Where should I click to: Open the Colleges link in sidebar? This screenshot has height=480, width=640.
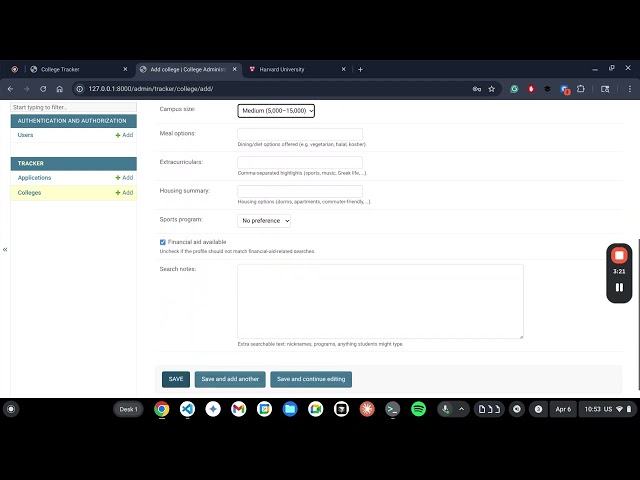tap(29, 193)
